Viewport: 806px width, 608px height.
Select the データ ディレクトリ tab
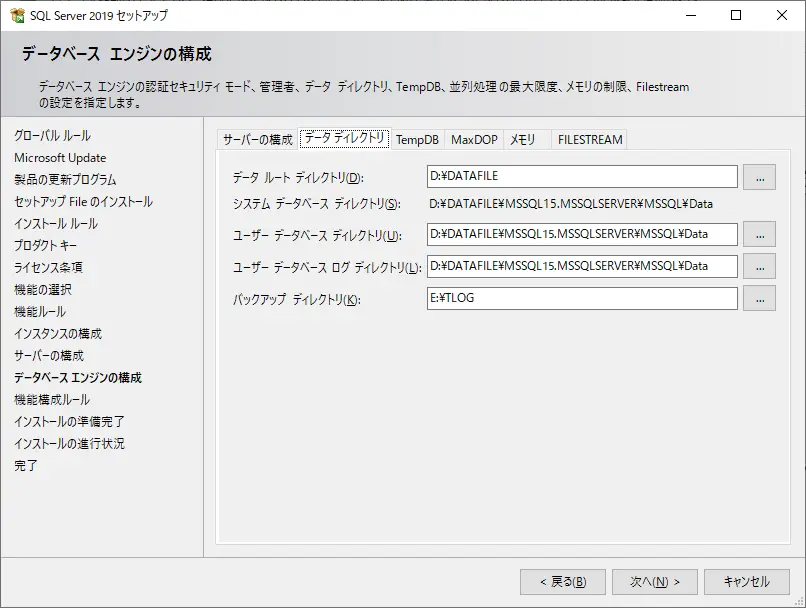[344, 138]
